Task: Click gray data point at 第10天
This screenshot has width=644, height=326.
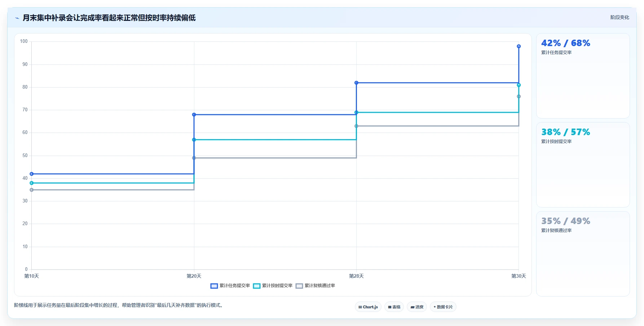Action: tap(32, 190)
